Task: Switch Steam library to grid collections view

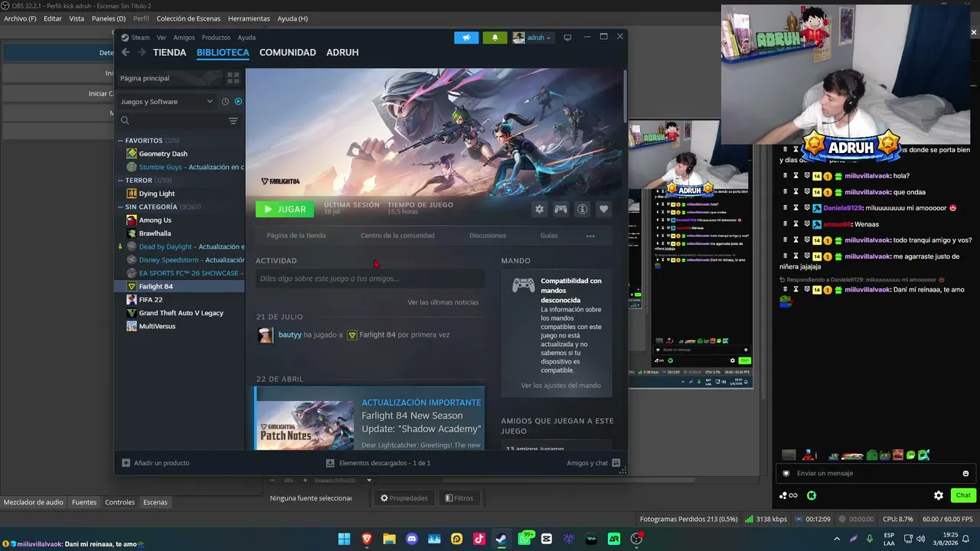Action: point(233,78)
